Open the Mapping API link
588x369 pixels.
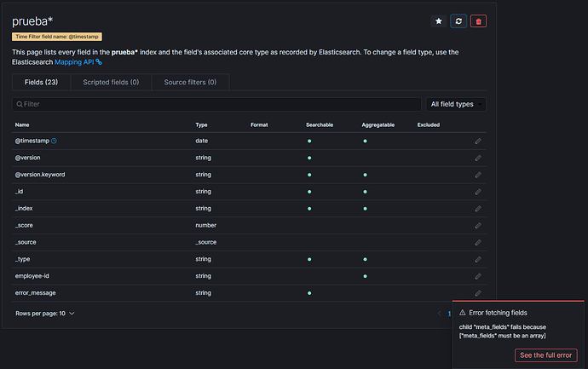pos(78,61)
